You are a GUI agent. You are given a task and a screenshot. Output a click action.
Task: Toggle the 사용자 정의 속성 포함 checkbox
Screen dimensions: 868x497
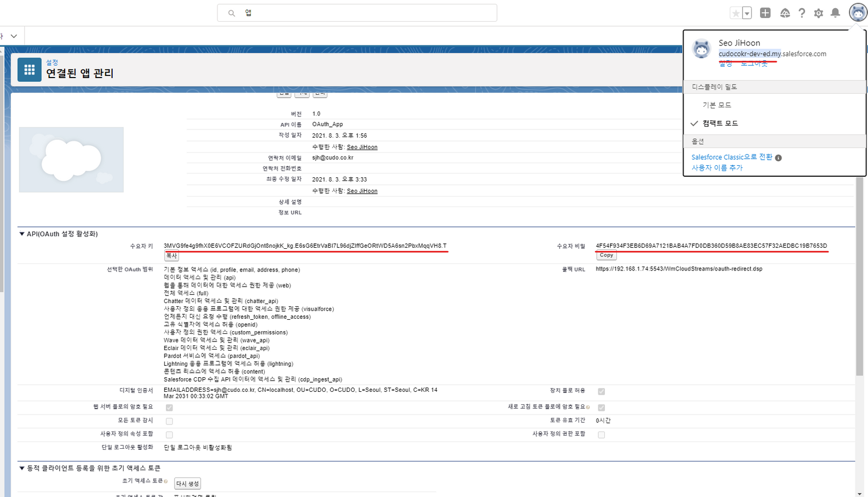click(169, 435)
